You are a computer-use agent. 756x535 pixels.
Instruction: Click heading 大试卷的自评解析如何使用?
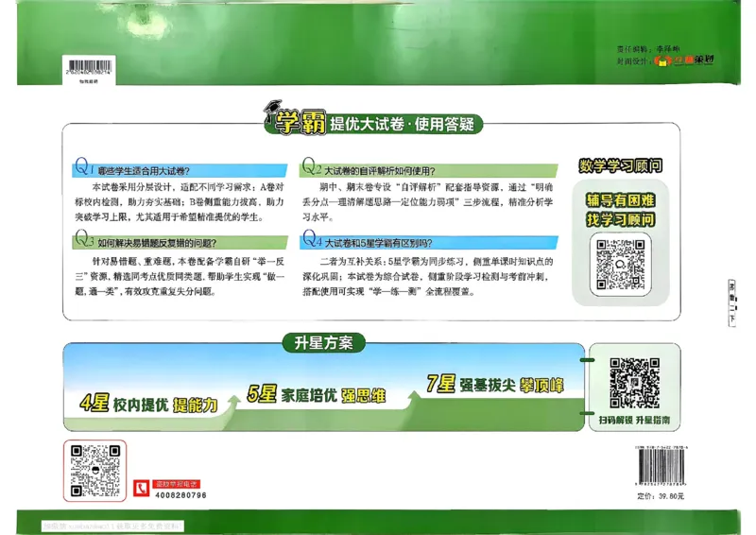click(x=380, y=171)
